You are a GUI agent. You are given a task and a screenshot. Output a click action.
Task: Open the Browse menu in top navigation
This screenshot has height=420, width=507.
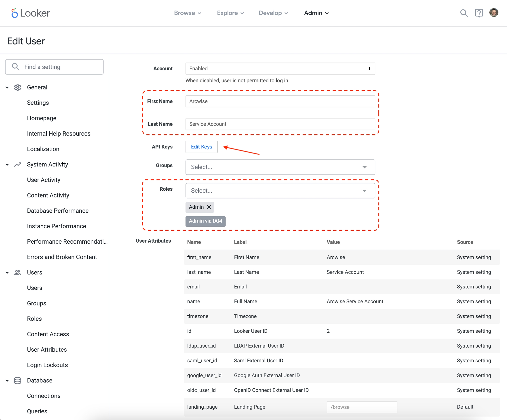coord(187,13)
